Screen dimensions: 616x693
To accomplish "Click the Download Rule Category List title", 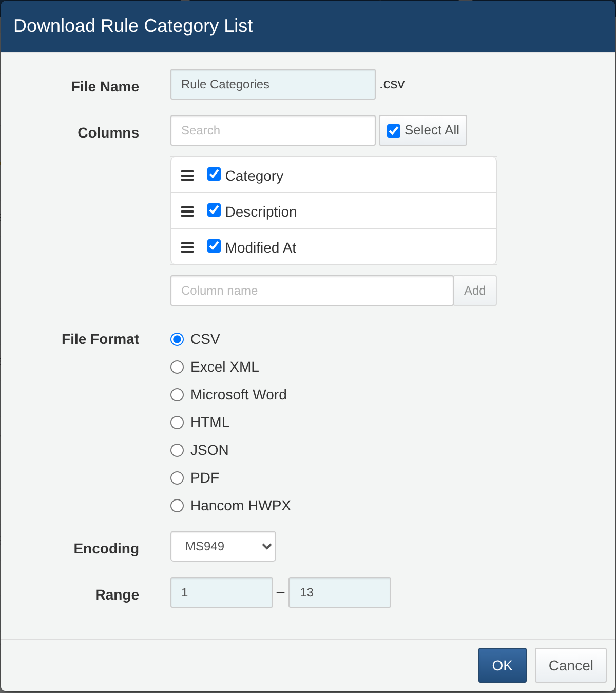I will click(133, 26).
